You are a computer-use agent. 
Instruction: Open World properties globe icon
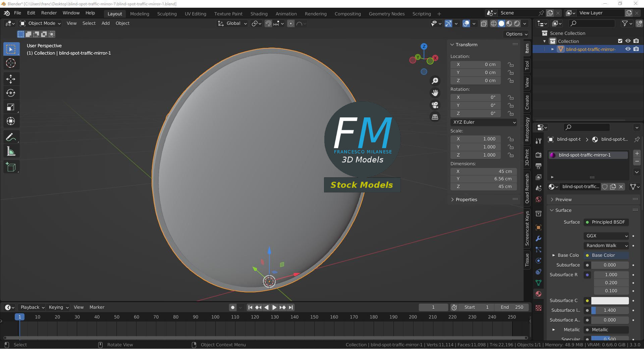[538, 199]
